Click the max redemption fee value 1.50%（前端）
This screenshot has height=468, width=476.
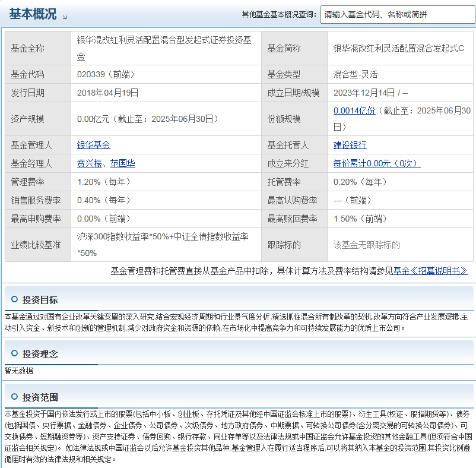pyautogui.click(x=360, y=219)
